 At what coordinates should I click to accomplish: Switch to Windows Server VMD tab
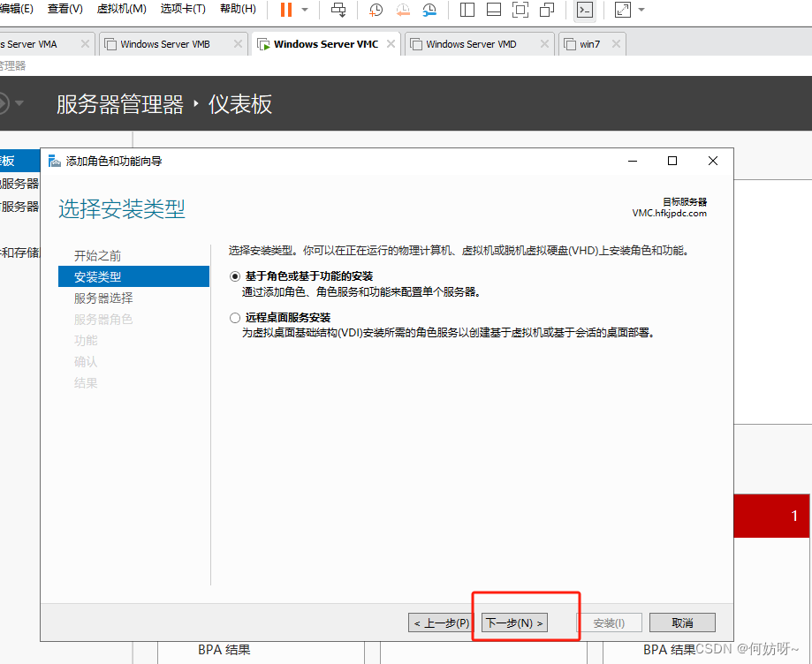coord(471,44)
